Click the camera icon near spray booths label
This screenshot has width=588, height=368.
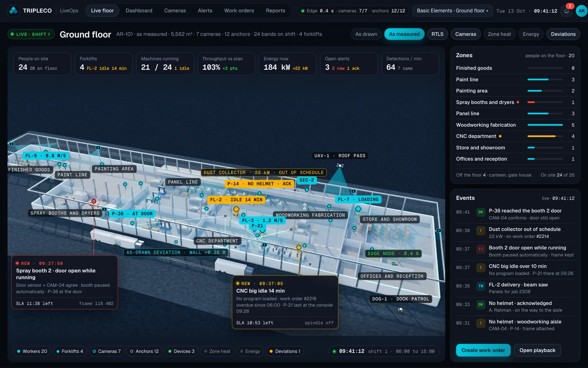104,209
